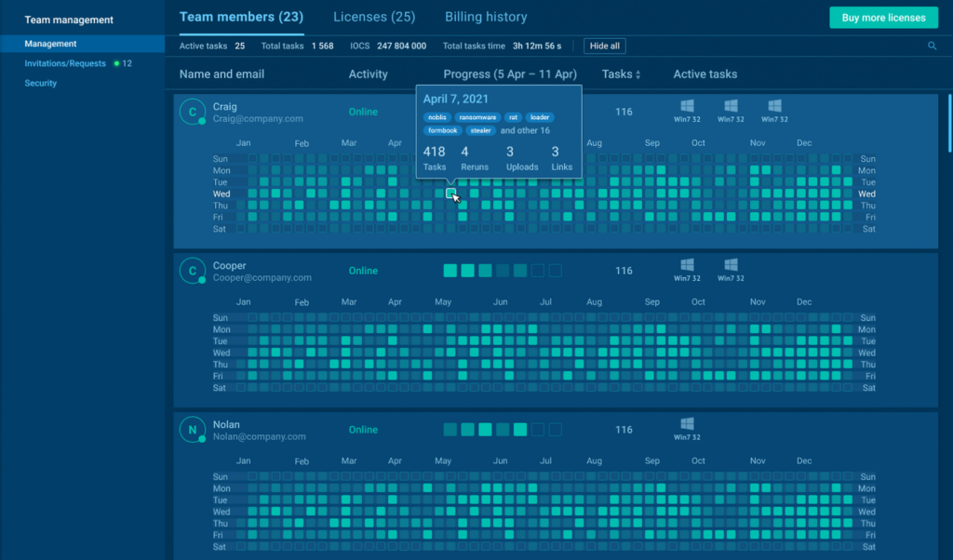Toggle the Hide all button
The image size is (953, 560).
pos(604,46)
